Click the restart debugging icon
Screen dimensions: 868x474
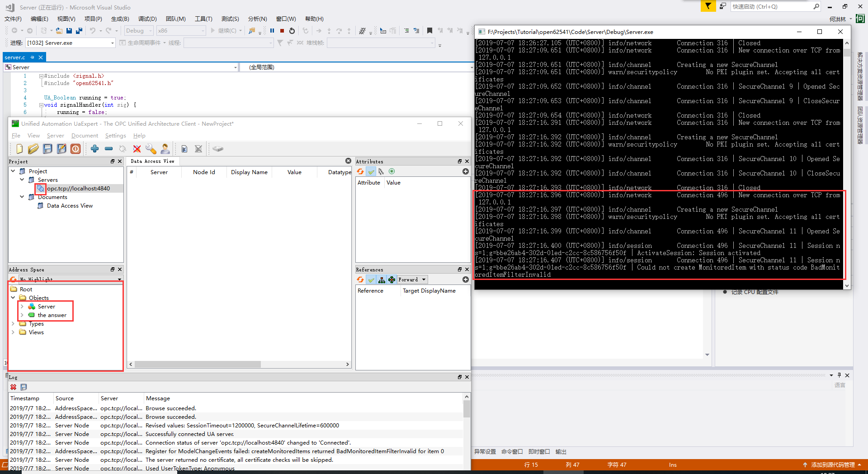point(292,31)
